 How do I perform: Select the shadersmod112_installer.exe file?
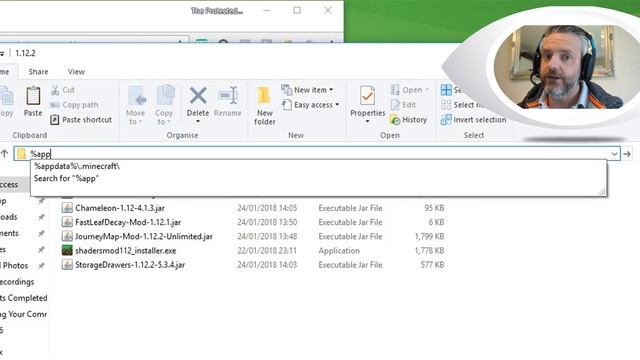coord(126,251)
